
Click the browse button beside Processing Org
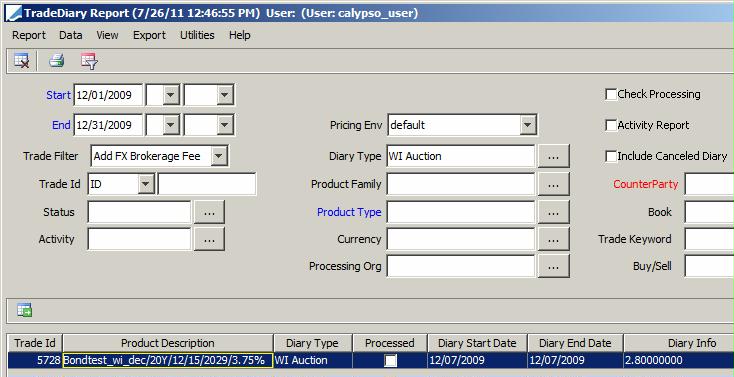click(x=553, y=266)
